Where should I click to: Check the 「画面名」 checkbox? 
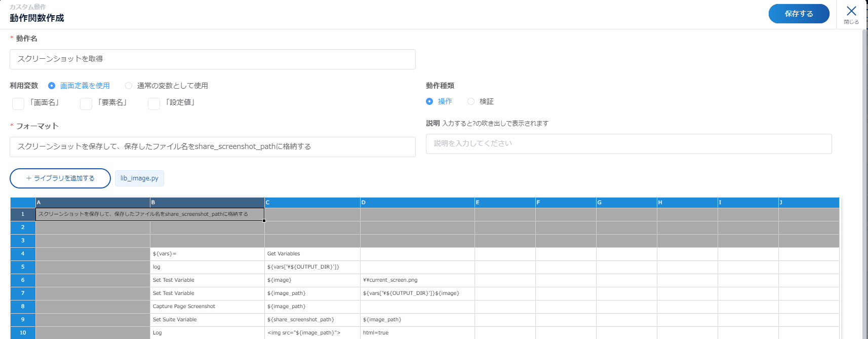pos(18,103)
